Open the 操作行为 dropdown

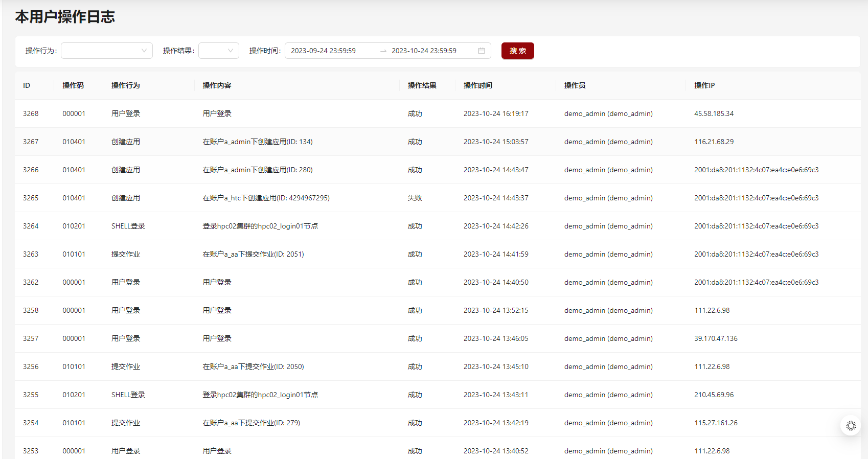pos(106,51)
